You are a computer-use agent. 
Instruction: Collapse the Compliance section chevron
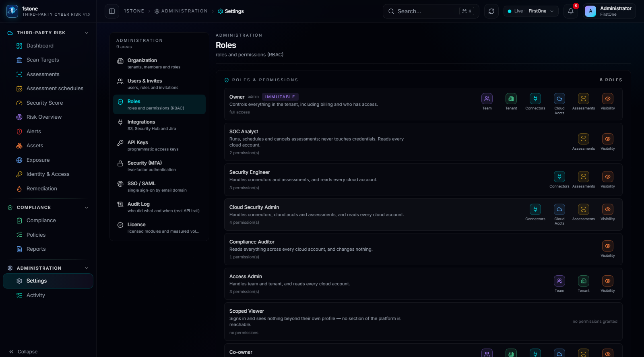coord(87,208)
